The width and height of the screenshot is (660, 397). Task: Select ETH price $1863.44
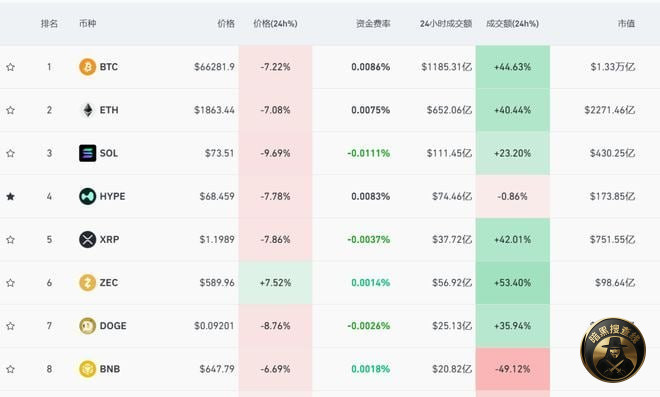214,110
